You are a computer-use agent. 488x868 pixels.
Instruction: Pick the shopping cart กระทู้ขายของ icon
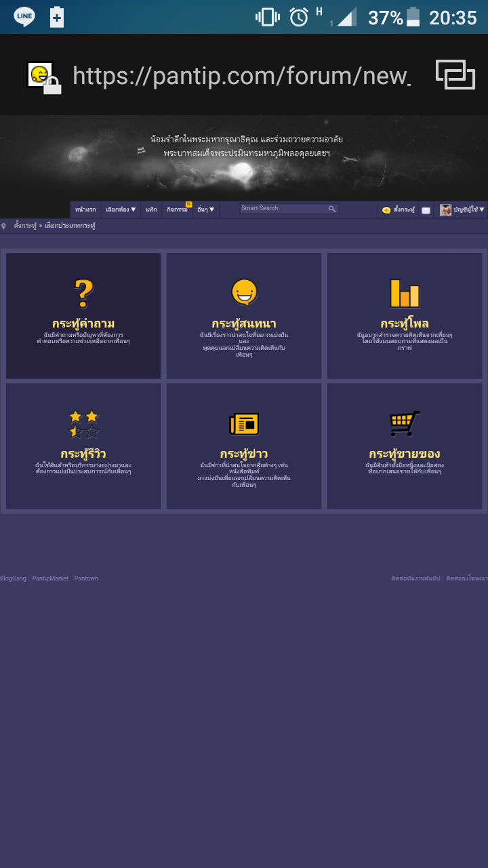click(x=405, y=423)
